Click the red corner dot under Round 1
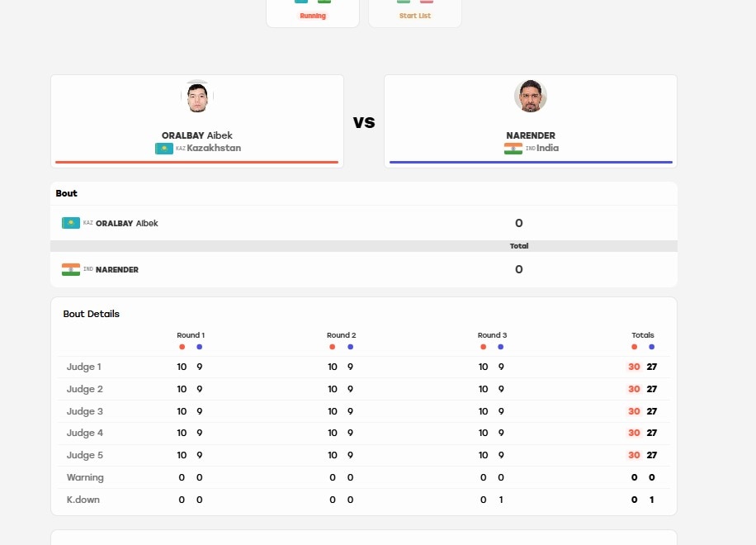The width and height of the screenshot is (756, 545). pos(182,347)
